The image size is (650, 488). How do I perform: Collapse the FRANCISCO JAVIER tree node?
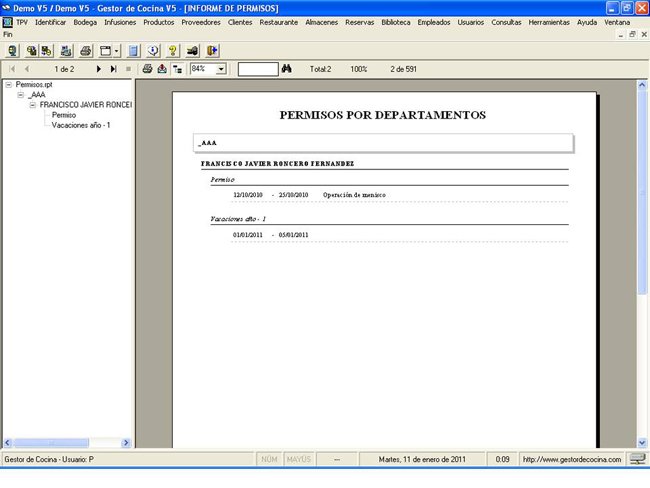[x=33, y=105]
